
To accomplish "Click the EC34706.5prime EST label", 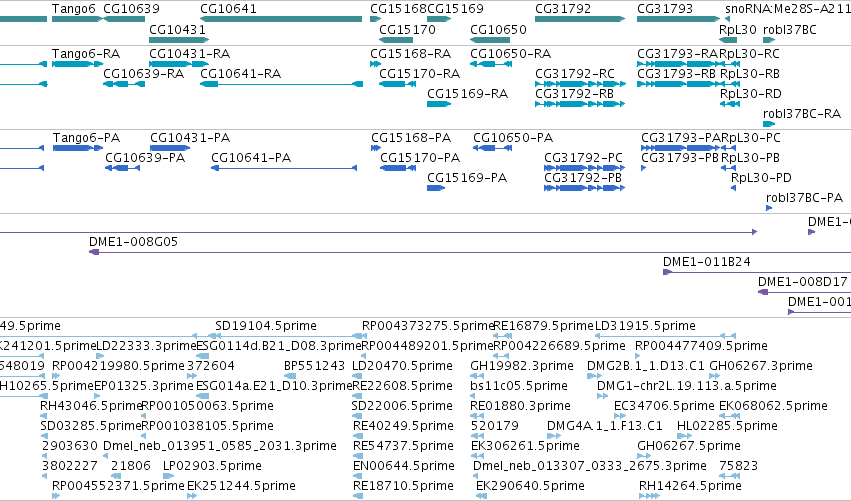I will [x=664, y=407].
